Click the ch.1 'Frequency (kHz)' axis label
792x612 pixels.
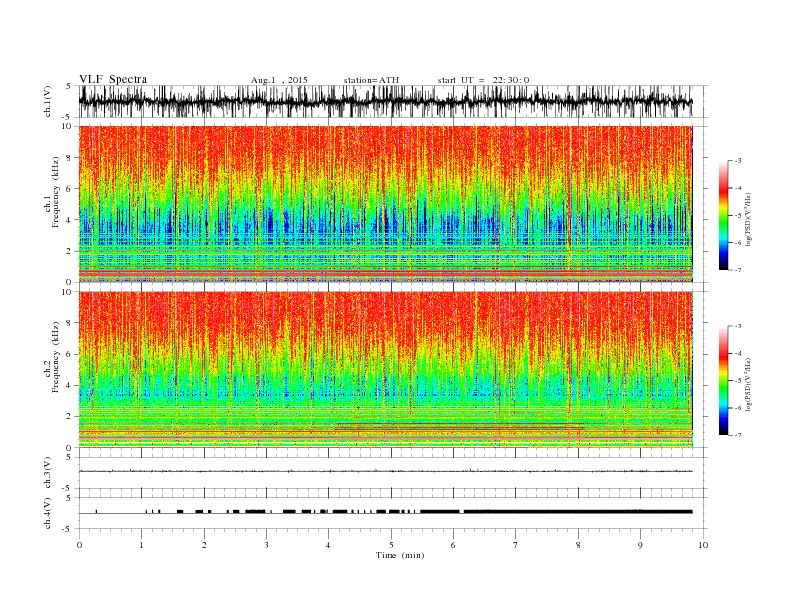(56, 192)
